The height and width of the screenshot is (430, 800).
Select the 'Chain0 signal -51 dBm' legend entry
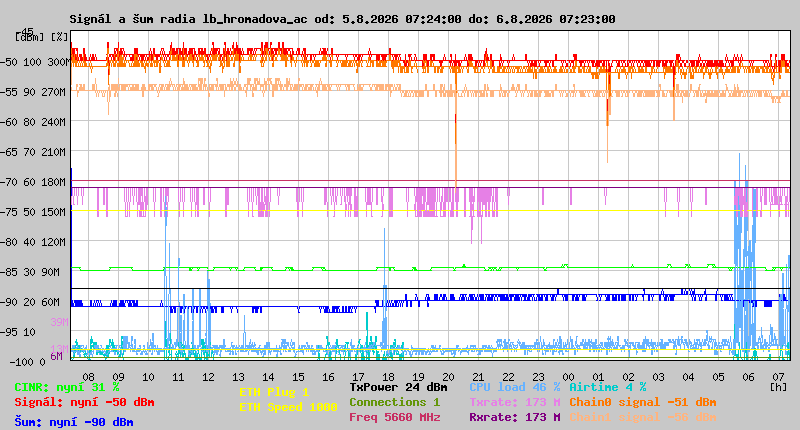pyautogui.click(x=643, y=402)
